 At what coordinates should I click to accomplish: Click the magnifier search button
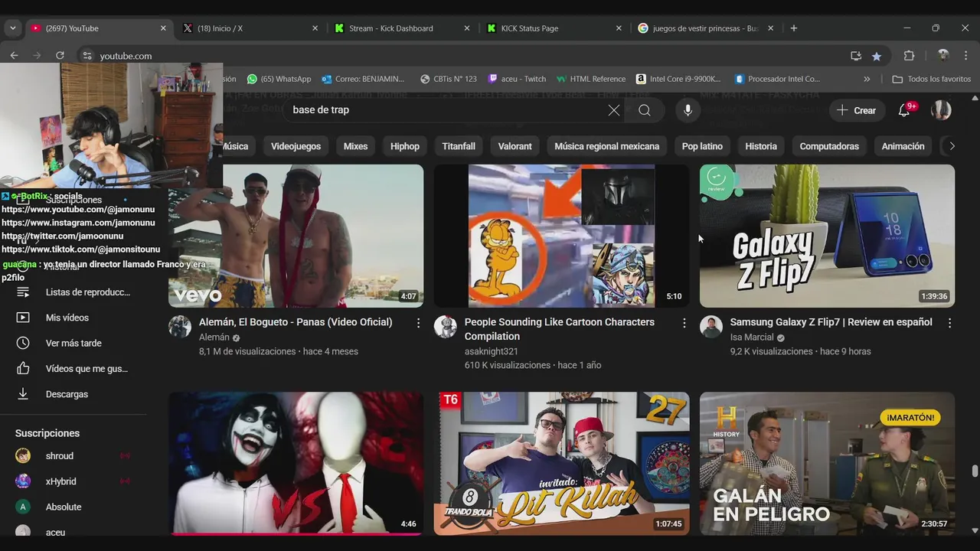point(645,110)
